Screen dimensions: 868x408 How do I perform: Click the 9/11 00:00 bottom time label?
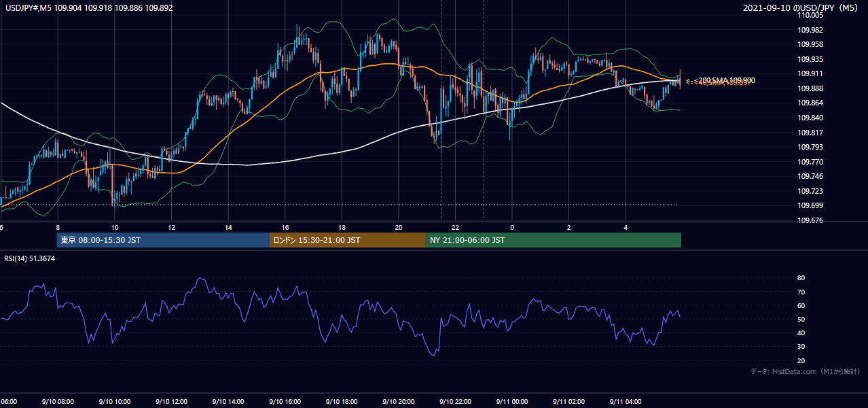(x=511, y=402)
